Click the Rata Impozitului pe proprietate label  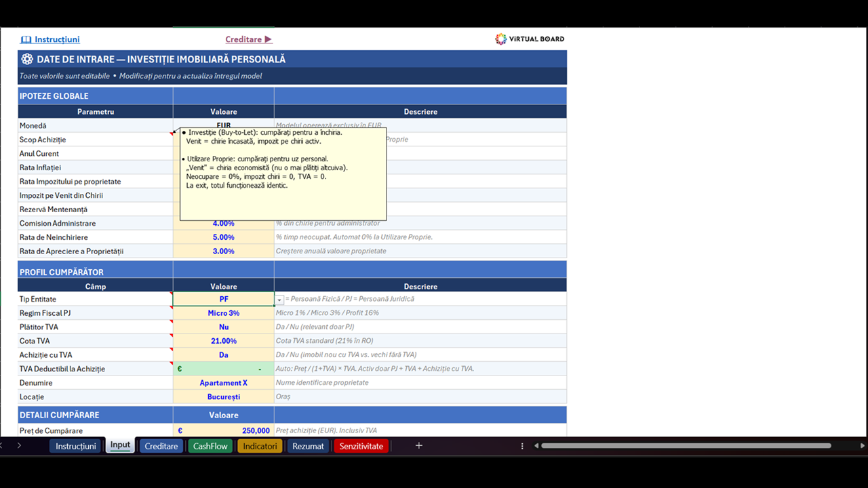pyautogui.click(x=70, y=182)
